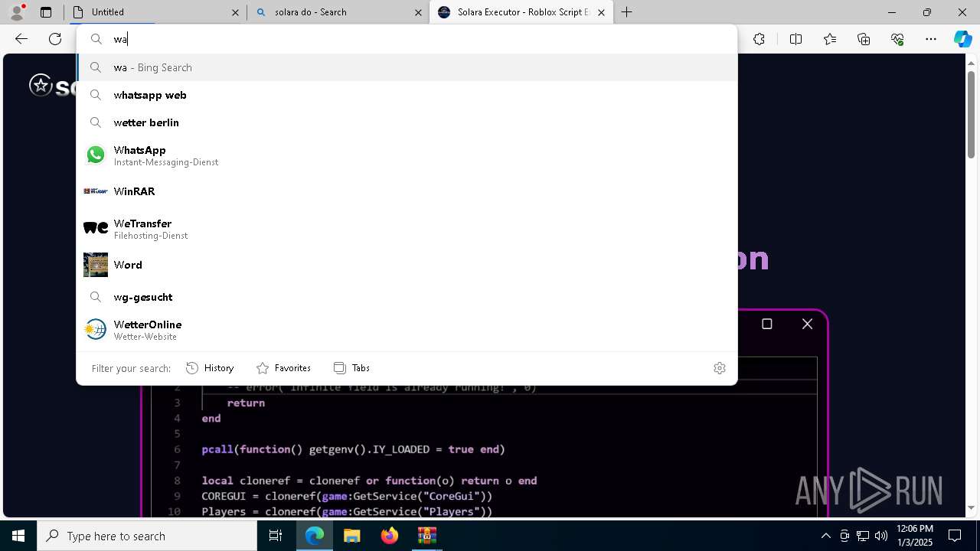Close the solara do - Search tab
The image size is (980, 551).
[418, 12]
